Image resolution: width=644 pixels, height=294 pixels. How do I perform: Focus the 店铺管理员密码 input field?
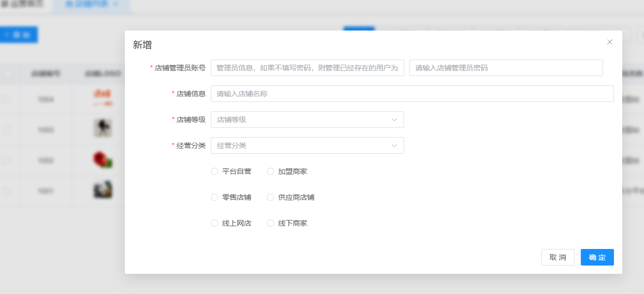(506, 68)
